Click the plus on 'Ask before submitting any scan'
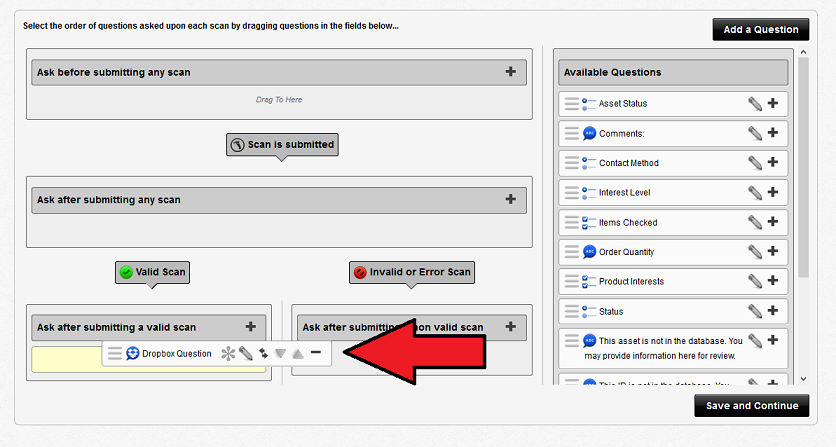Screen dimensions: 836x447 click(511, 71)
